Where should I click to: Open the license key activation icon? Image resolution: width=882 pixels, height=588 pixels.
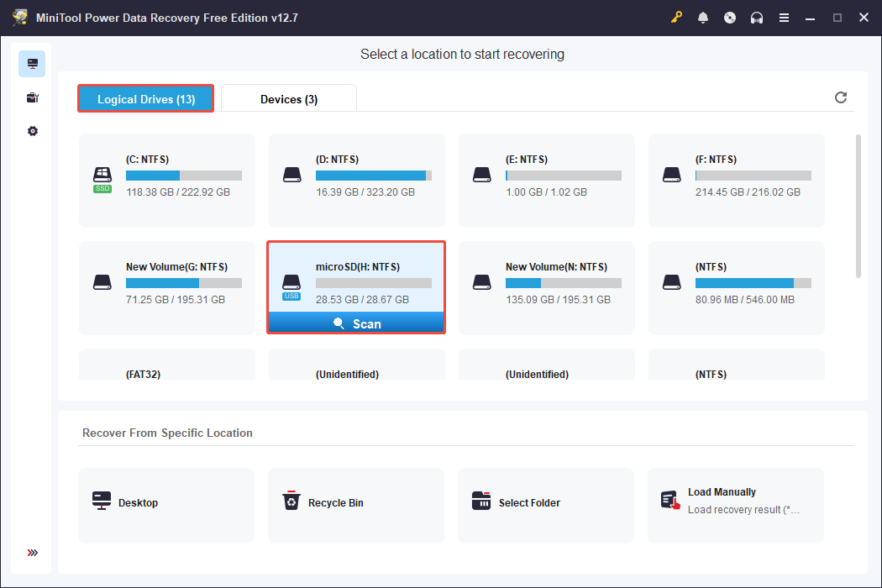[x=676, y=17]
